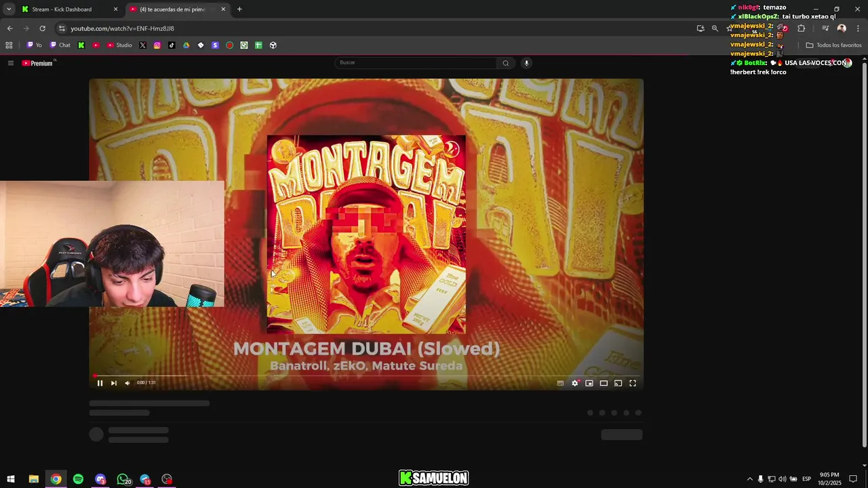This screenshot has height=488, width=868.
Task: Open the taskbar clock and date
Action: (x=829, y=479)
